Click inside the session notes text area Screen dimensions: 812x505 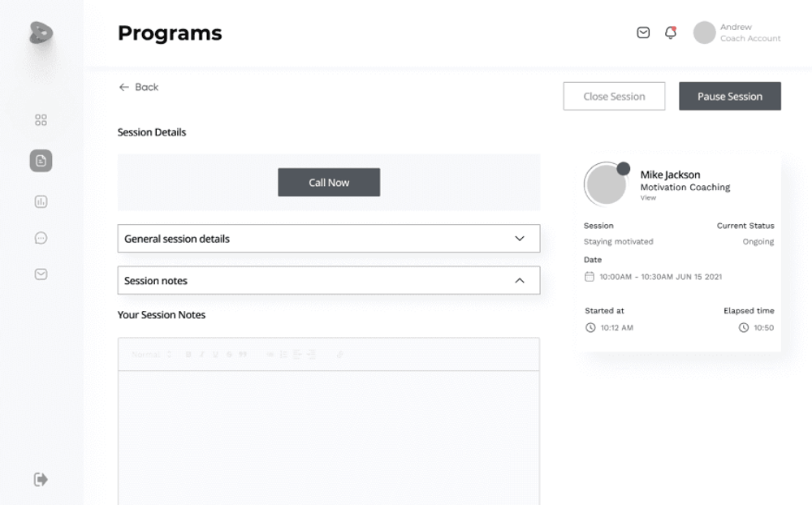pyautogui.click(x=329, y=438)
